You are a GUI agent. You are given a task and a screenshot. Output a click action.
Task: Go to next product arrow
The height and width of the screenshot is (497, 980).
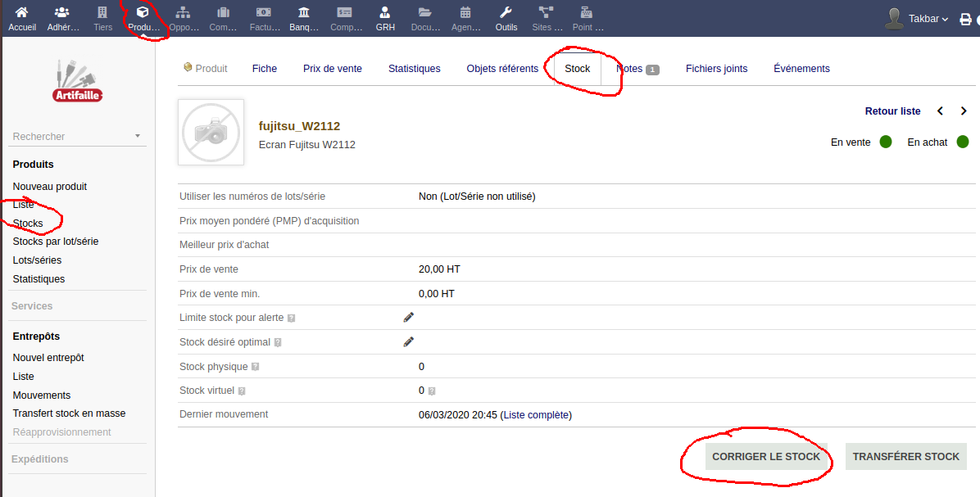click(x=964, y=111)
